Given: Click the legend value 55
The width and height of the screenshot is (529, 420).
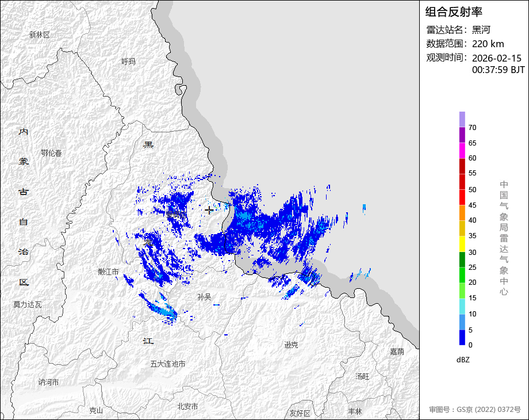Looking at the screenshot, I should pyautogui.click(x=472, y=173).
